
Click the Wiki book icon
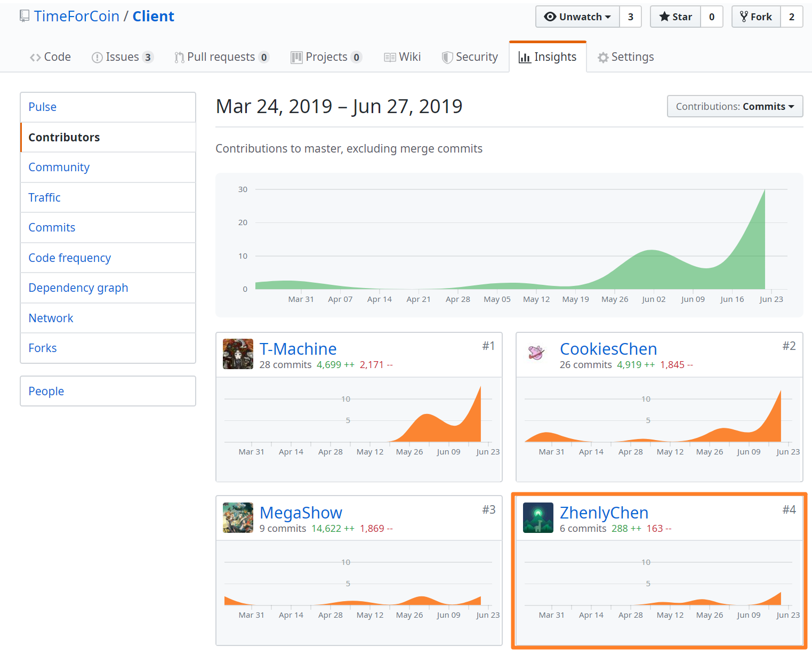(390, 58)
